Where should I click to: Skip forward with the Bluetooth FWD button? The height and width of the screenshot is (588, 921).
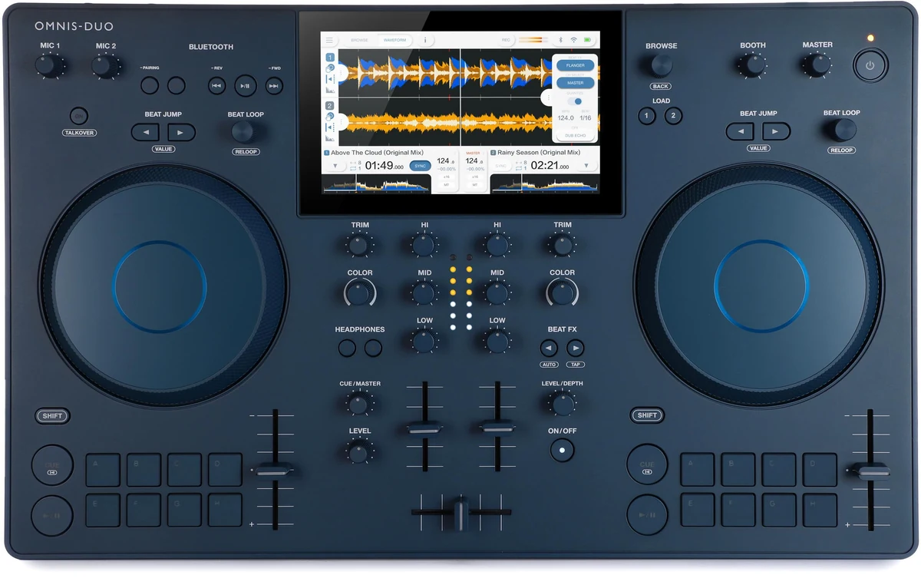274,85
